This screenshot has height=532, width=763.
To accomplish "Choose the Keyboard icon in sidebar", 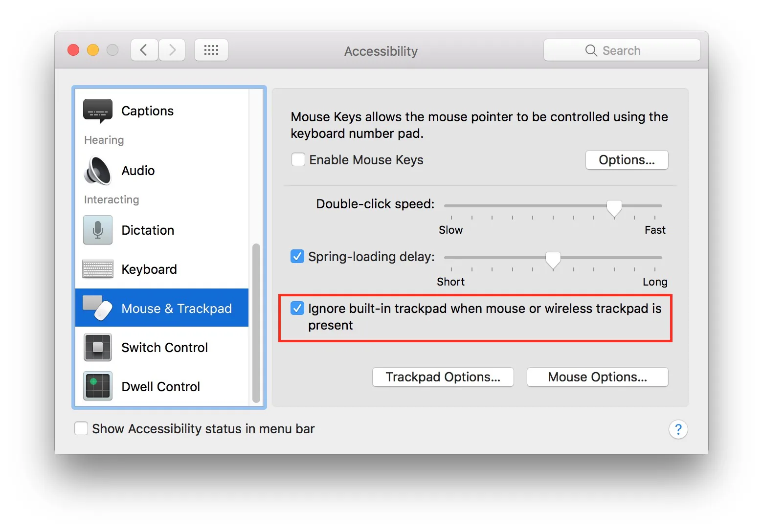I will click(98, 269).
